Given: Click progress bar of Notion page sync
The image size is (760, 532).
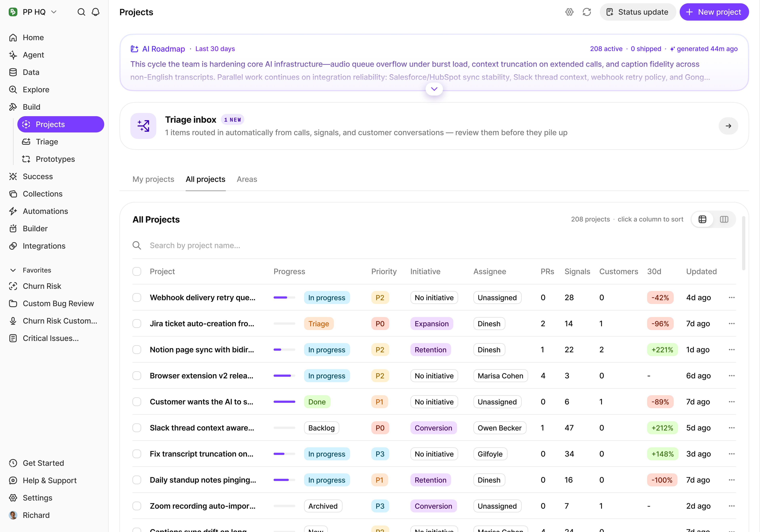Looking at the screenshot, I should coord(284,350).
